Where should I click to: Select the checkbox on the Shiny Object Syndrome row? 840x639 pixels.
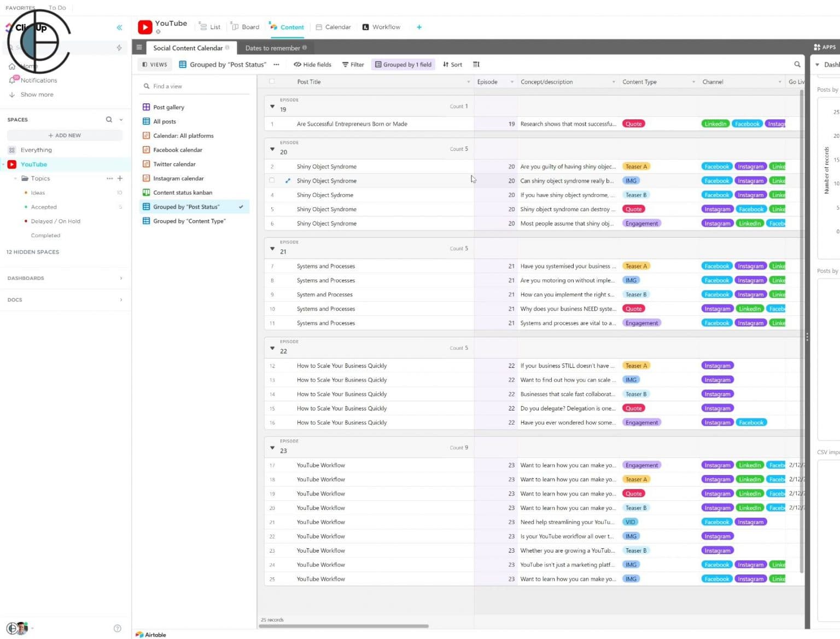[x=272, y=180]
